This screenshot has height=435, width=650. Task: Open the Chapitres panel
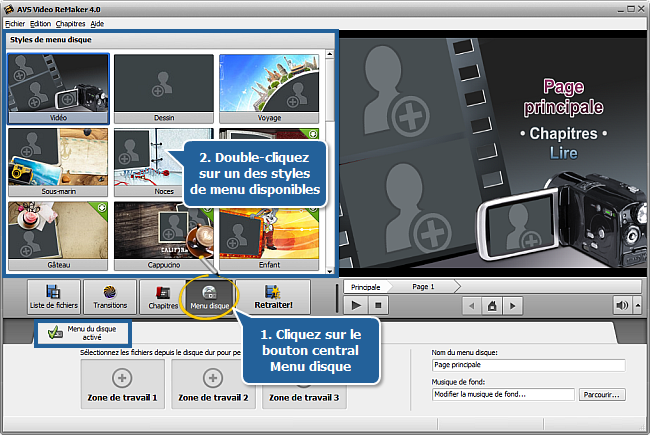163,297
